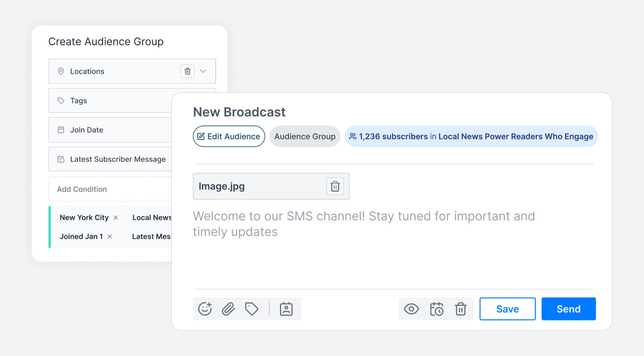644x356 pixels.
Task: Click the tag icon in message toolbar
Action: (x=252, y=309)
